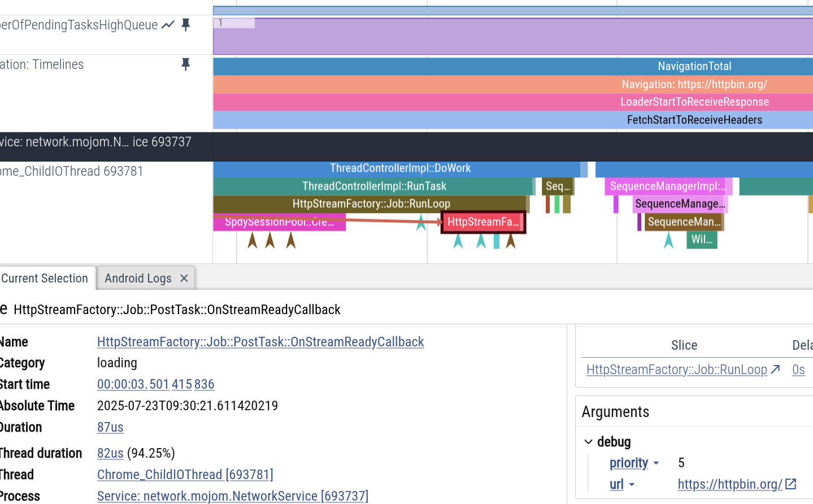Viewport: 813px width, 504px height.
Task: Collapse the network.mojom NetworkService process group
Action: 96,142
